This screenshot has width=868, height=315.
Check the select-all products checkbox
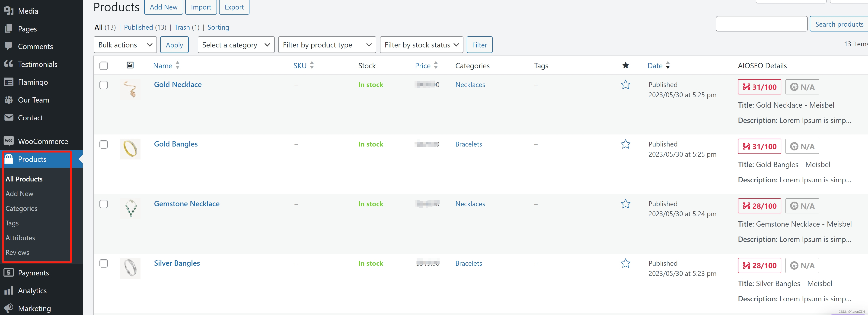[104, 66]
